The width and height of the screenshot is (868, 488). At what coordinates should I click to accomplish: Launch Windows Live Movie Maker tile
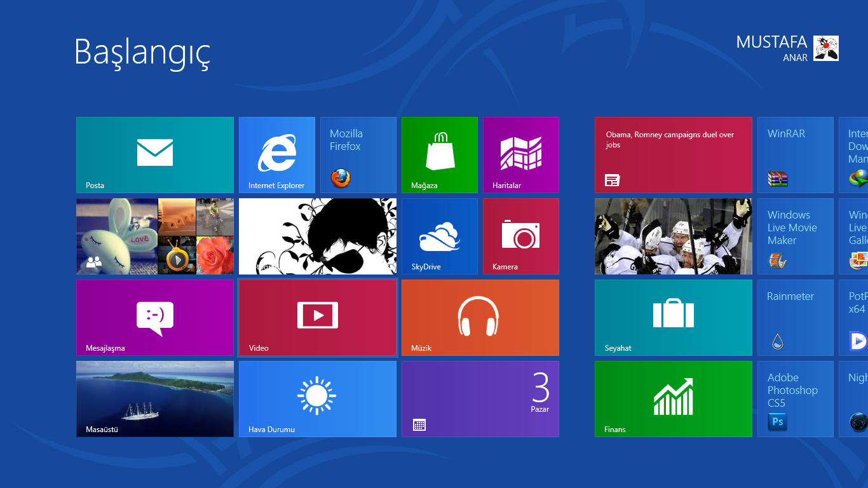pos(796,236)
